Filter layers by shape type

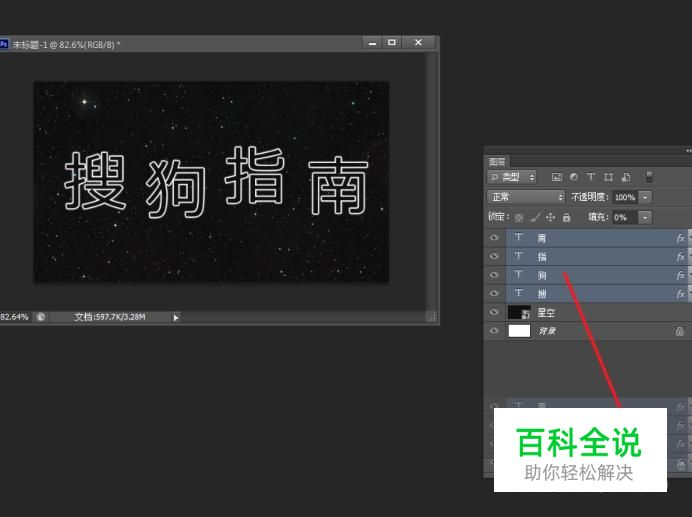608,177
